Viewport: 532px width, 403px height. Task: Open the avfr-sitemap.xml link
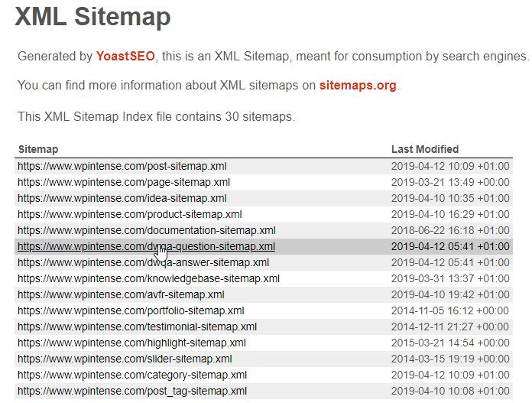[x=121, y=294]
